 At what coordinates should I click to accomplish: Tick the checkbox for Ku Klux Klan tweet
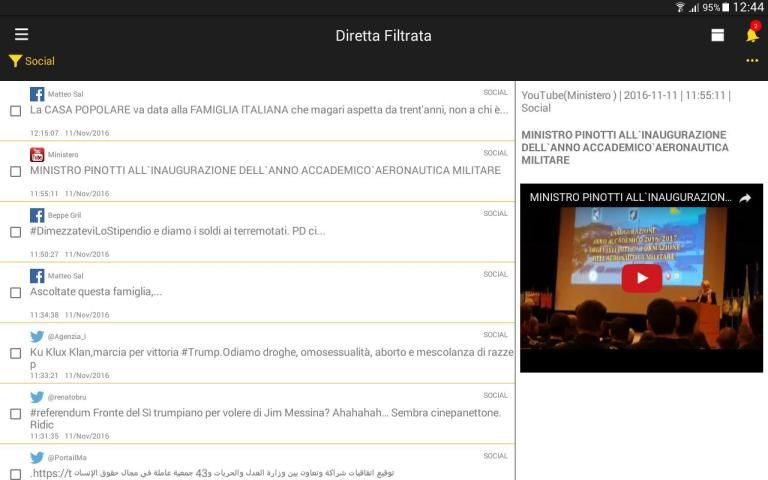coord(15,353)
